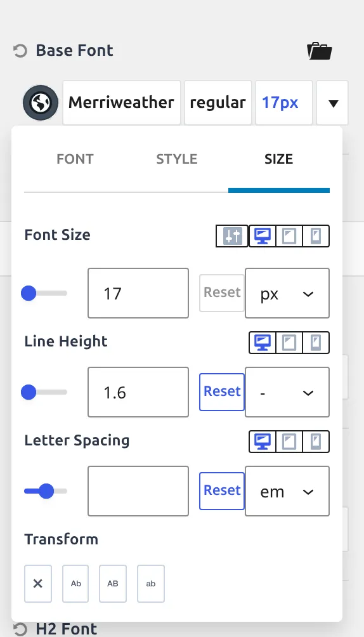Choose the no-transform X option
Screen dimensions: 364x637
click(38, 583)
